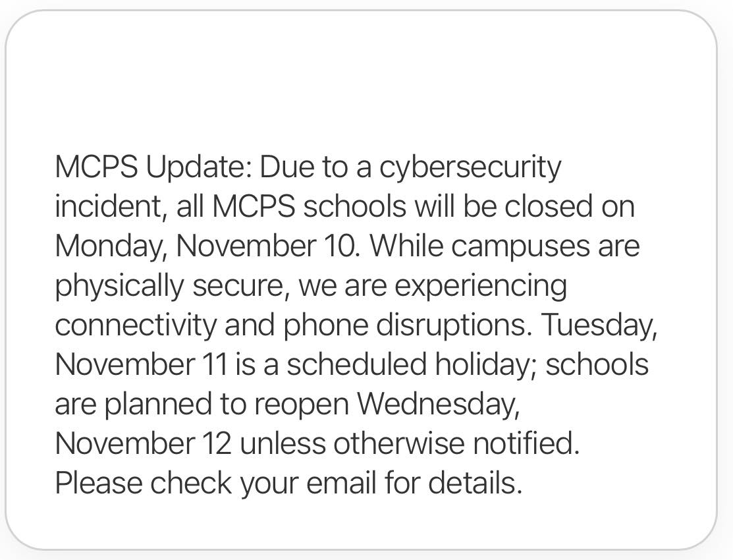Click the word 'connectivity'
Image resolution: width=733 pixels, height=560 pixels.
[136, 325]
